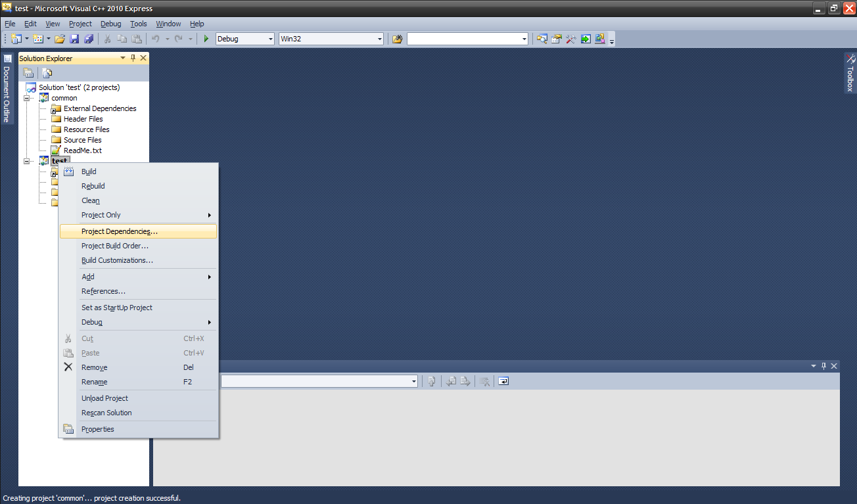Choose Project Build Order... from context menu
The image size is (857, 504).
pyautogui.click(x=138, y=246)
